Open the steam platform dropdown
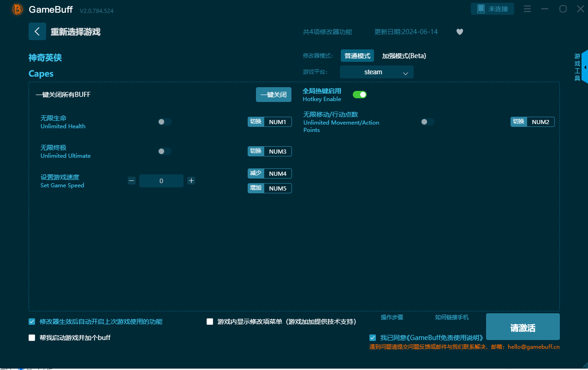The image size is (588, 370). click(x=376, y=72)
